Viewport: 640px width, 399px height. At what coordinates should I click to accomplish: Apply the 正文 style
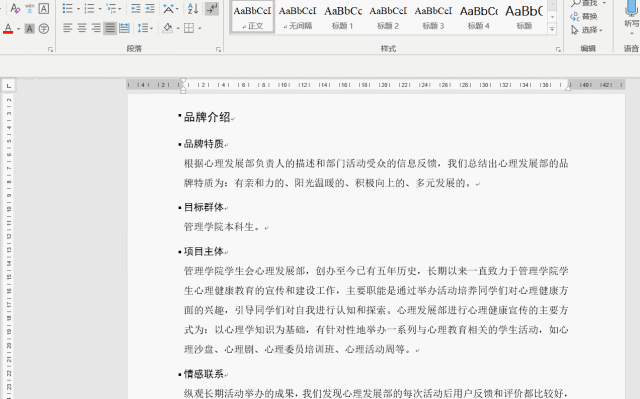[x=252, y=17]
